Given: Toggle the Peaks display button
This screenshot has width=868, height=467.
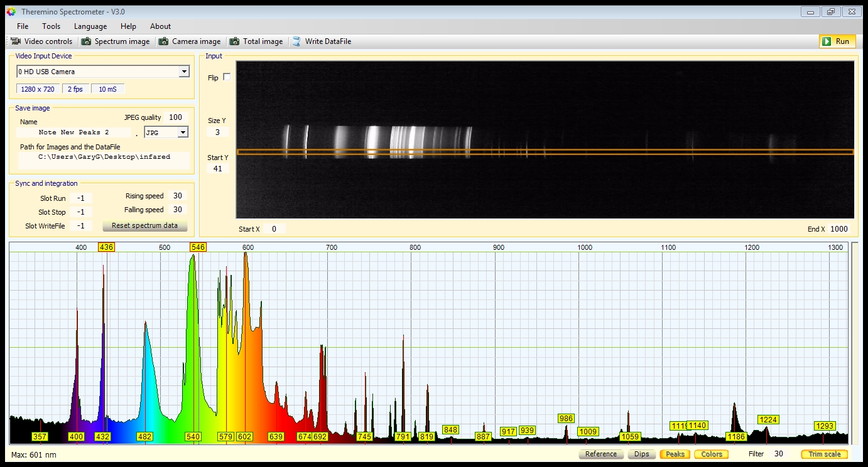Looking at the screenshot, I should coord(675,454).
